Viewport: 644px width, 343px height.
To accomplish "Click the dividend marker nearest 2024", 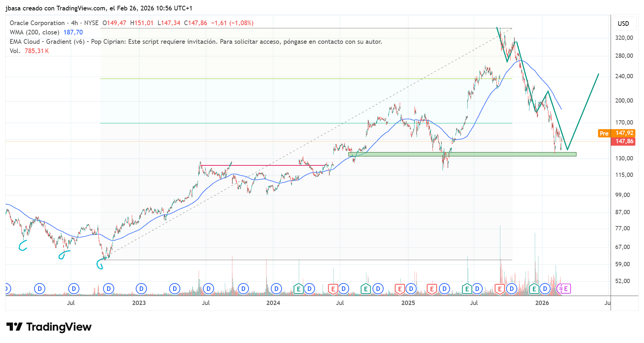I will click(276, 288).
